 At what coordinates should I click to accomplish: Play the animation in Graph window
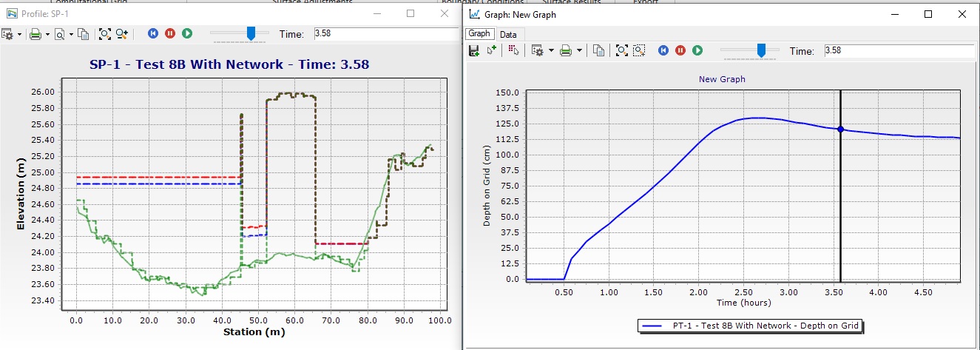tap(697, 50)
